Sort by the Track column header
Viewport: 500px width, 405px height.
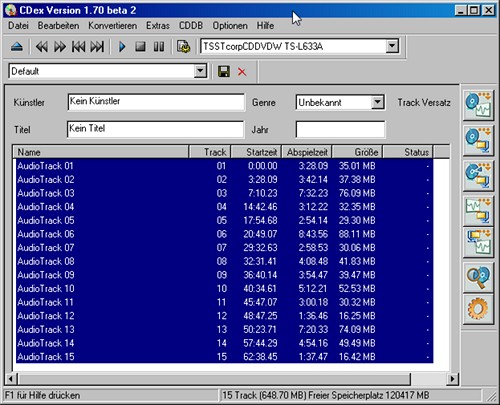point(210,152)
